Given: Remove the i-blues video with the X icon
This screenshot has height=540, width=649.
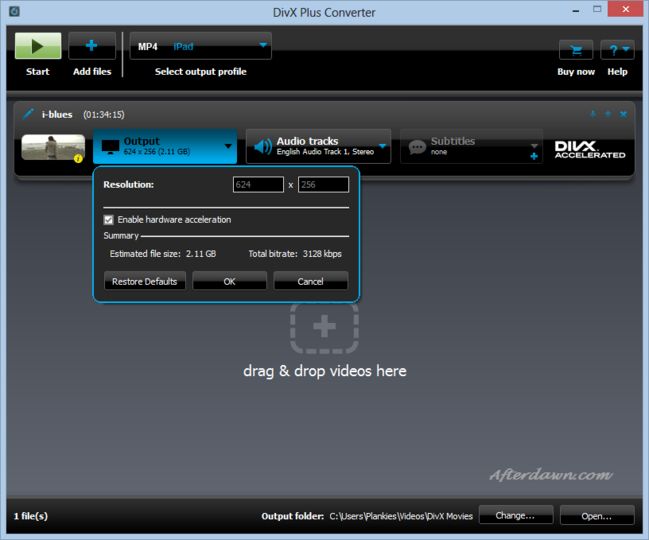Looking at the screenshot, I should pyautogui.click(x=623, y=114).
